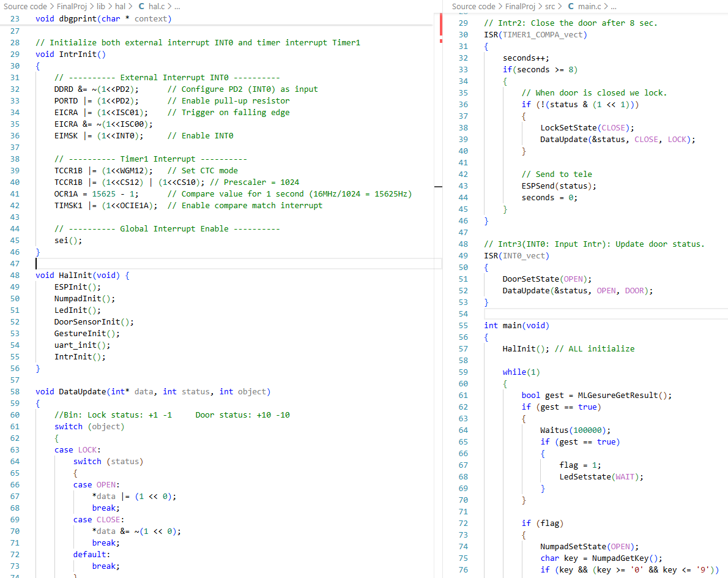Click ISR(INT0_vect) declaration in main.c
The height and width of the screenshot is (578, 728).
tap(516, 255)
